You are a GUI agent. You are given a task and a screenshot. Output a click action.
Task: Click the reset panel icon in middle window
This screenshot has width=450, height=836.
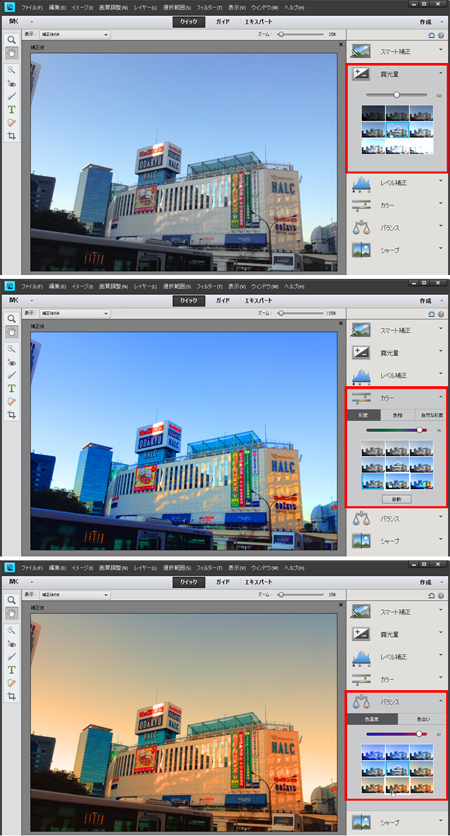click(432, 314)
